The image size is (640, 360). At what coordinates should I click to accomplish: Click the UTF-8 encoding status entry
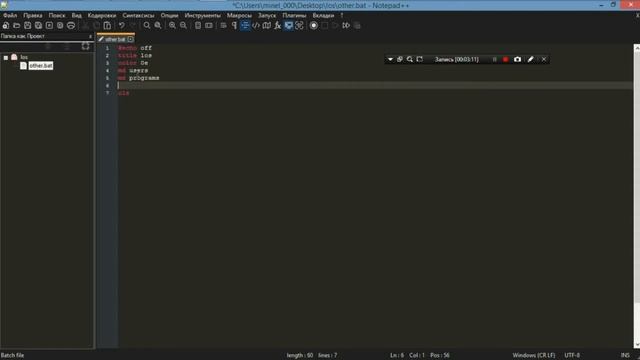(572, 356)
